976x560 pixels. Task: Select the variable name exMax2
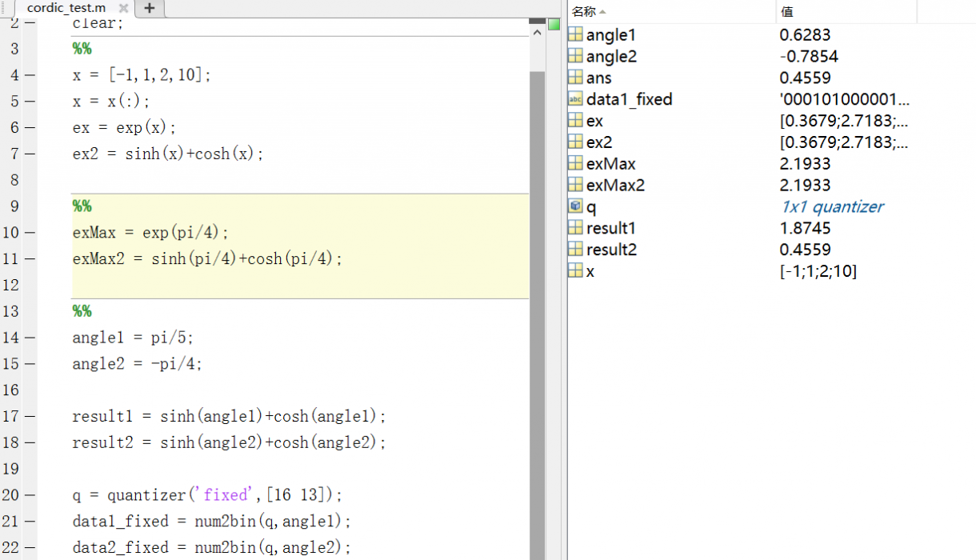coord(615,186)
